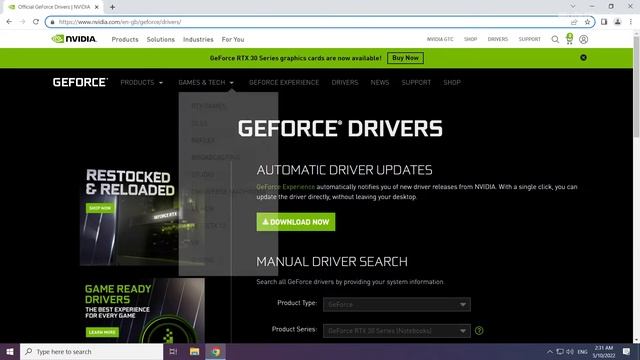Click the padlock site info icon
The image size is (640, 360).
[52, 22]
